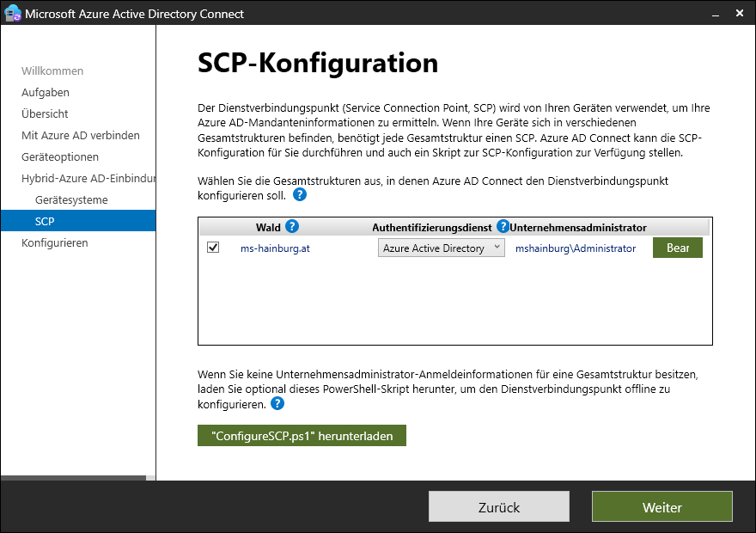Image resolution: width=756 pixels, height=533 pixels.
Task: Click the help icon beside Authentifizierungsdienst
Action: tap(503, 227)
